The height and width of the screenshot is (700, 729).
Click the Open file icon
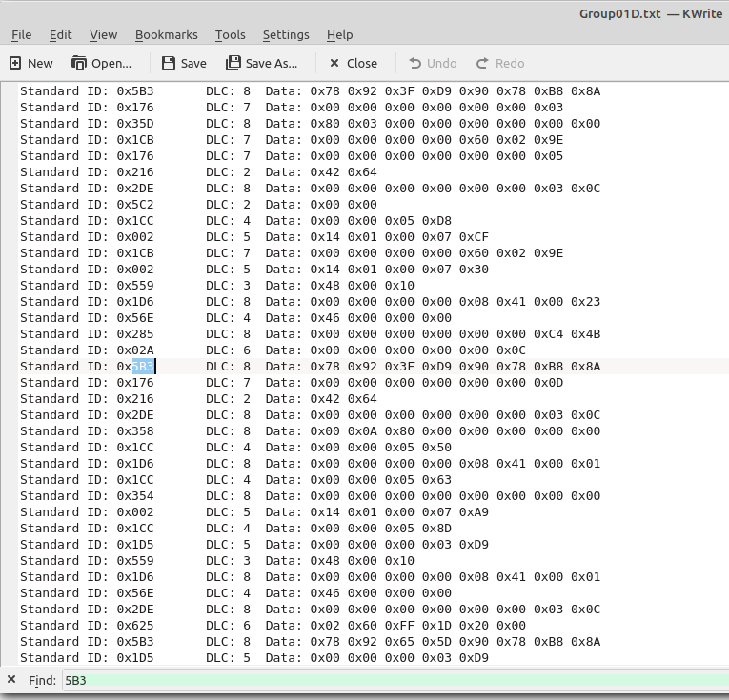78,63
